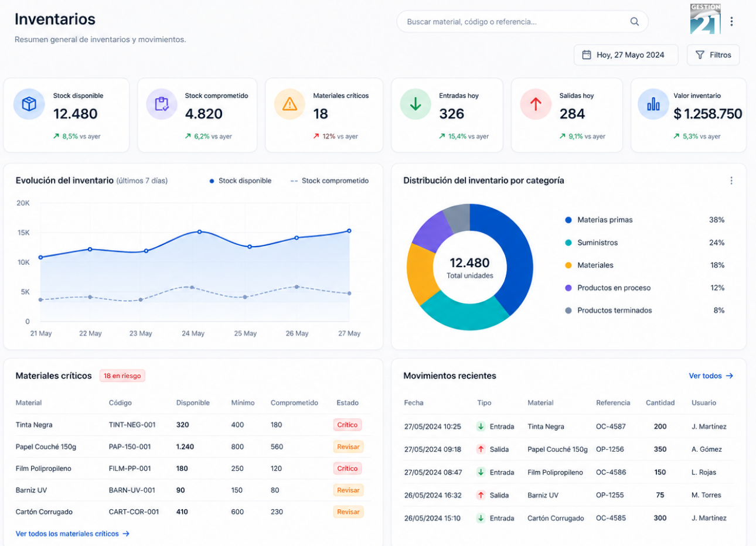The height and width of the screenshot is (546, 756).
Task: Click the 27 May data point on blue line
Action: click(x=349, y=231)
